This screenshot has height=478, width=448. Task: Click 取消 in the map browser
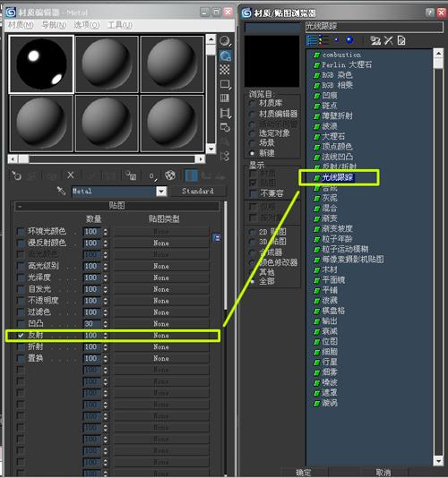point(383,473)
